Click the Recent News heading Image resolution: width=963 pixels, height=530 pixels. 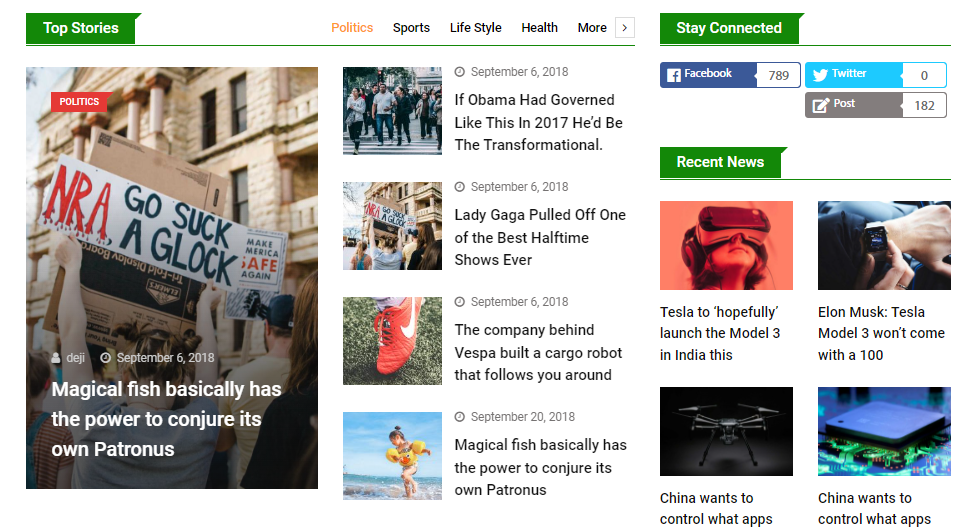pyautogui.click(x=720, y=162)
